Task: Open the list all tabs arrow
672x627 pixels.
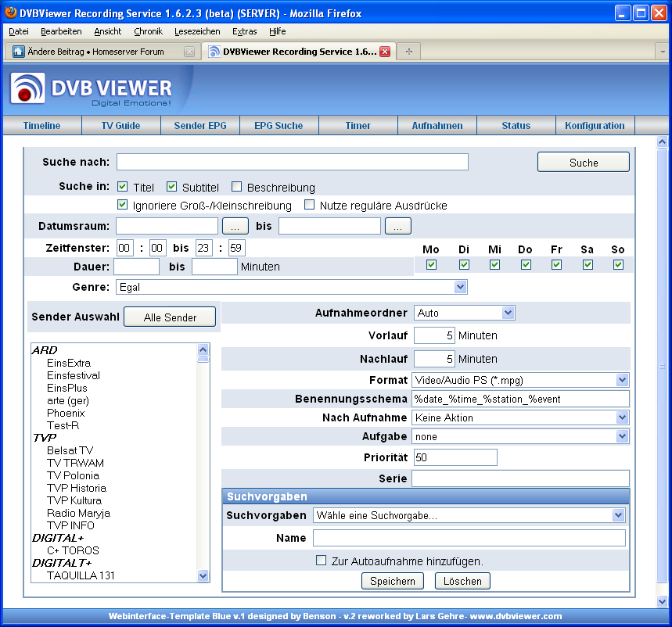Action: pos(662,52)
